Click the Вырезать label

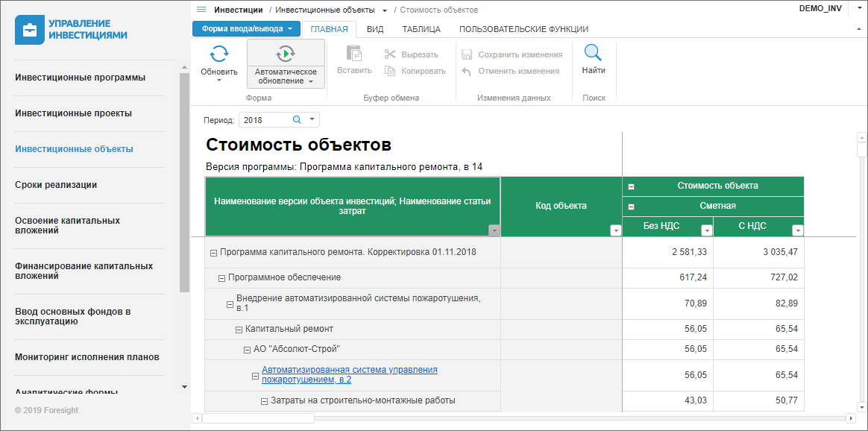tap(420, 54)
